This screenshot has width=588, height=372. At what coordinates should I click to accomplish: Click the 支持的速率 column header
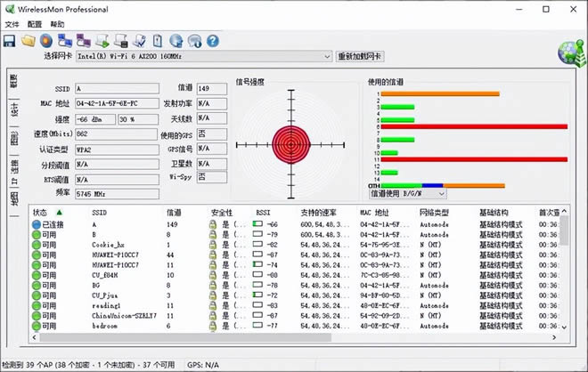tap(319, 213)
